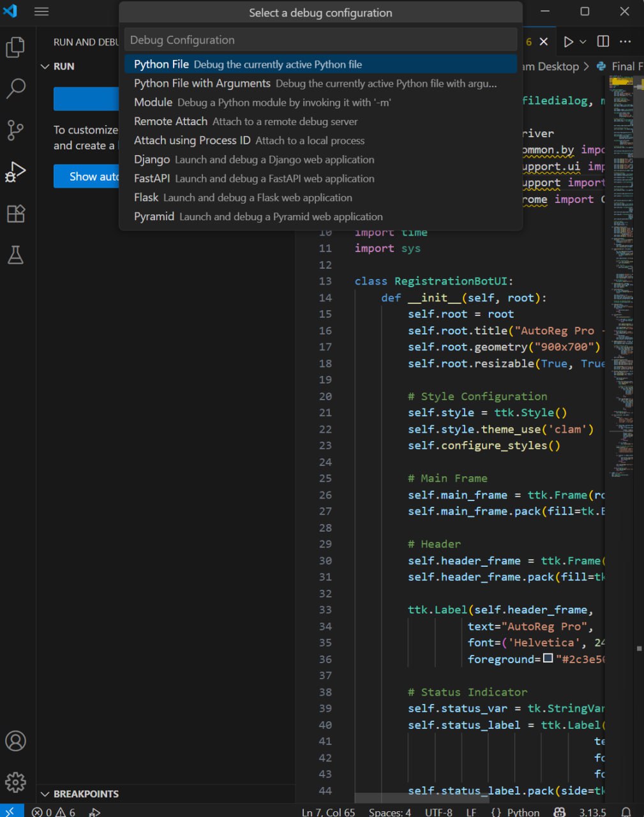Open the editor More Actions ellipsis

(625, 41)
